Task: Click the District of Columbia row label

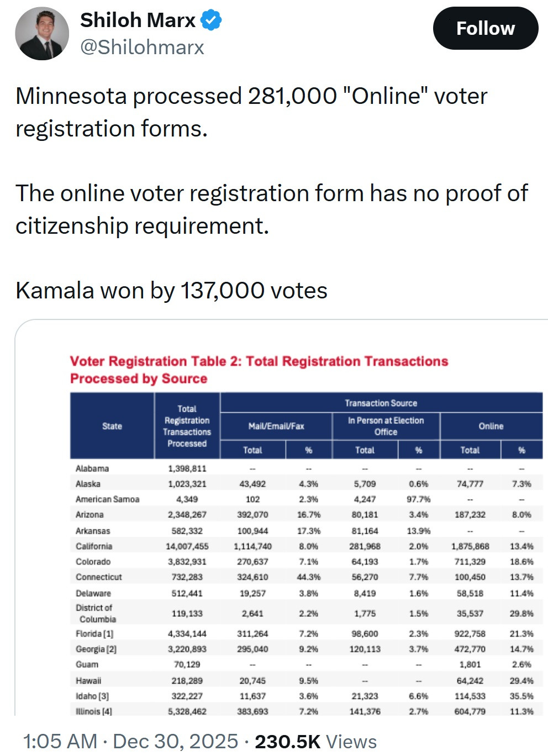Action: [96, 613]
